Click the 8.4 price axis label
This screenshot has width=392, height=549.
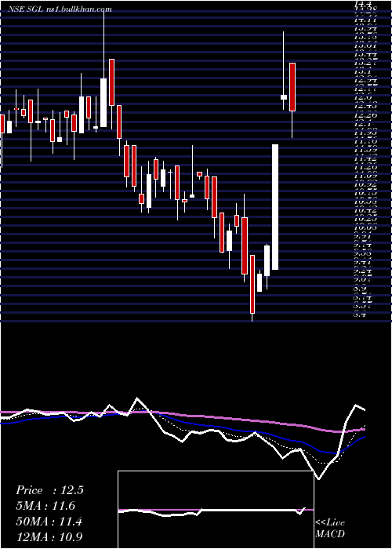[360, 314]
